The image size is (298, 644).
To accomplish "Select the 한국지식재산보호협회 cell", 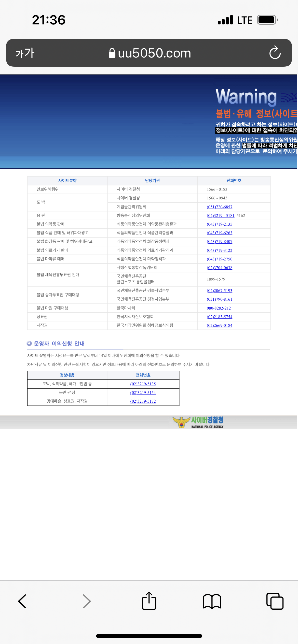I will pos(153,317).
